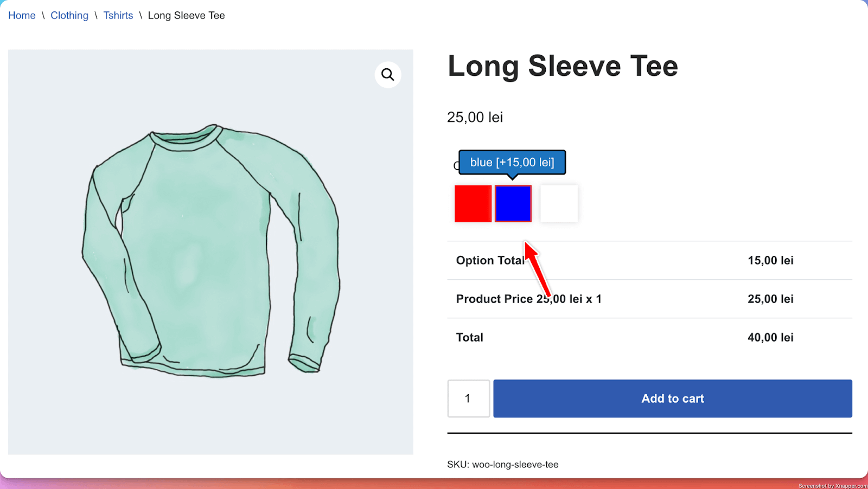Go to the Clothing category link
Screen dimensions: 868x489
click(69, 16)
